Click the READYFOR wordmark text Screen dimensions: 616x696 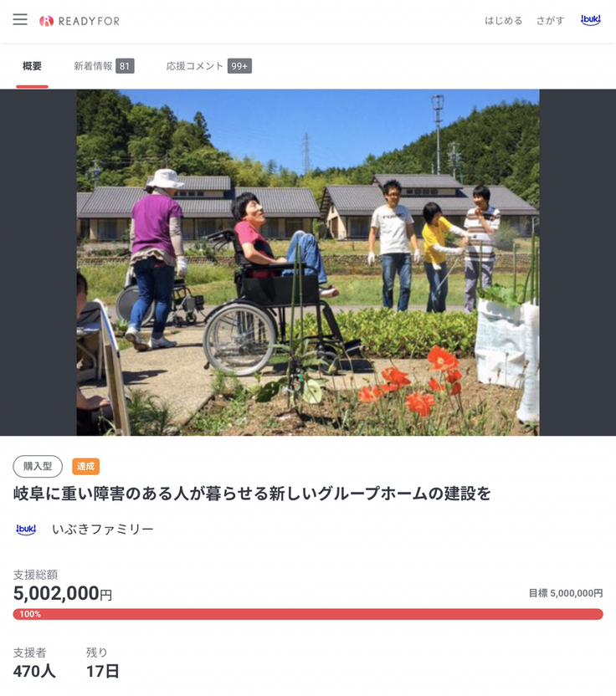click(x=89, y=21)
